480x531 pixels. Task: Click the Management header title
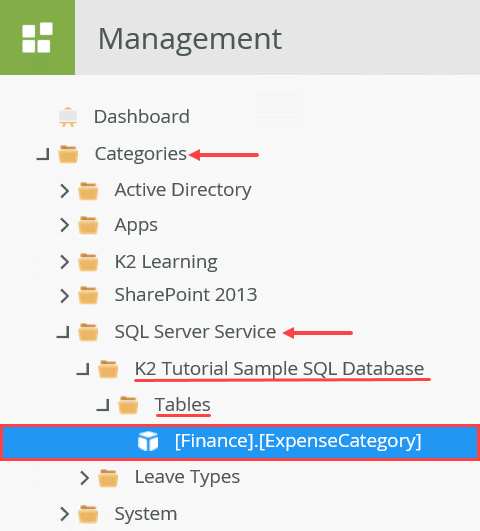[190, 39]
